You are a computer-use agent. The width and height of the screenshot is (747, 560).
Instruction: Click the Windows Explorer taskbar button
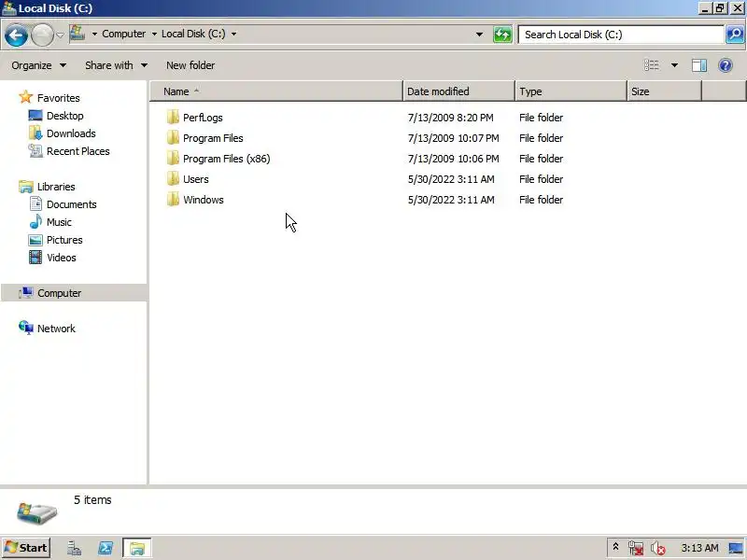pos(137,548)
